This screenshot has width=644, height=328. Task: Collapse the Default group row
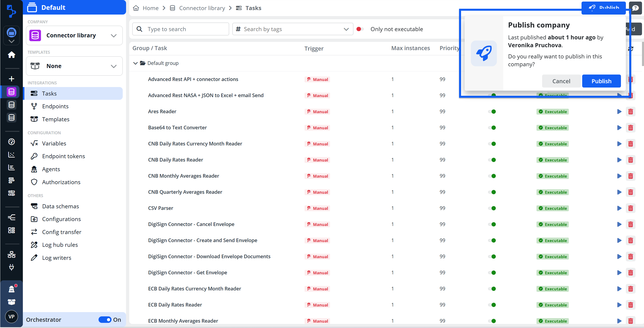135,63
